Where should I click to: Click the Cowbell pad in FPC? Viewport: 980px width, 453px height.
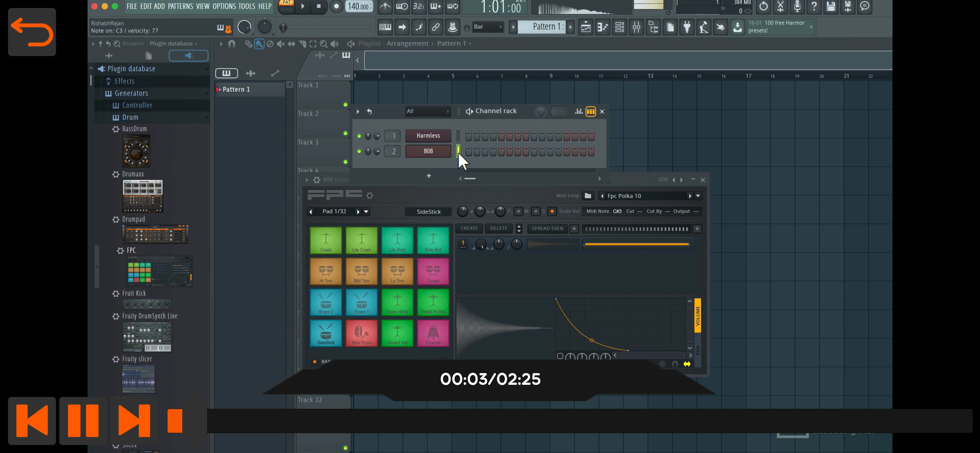click(x=432, y=333)
